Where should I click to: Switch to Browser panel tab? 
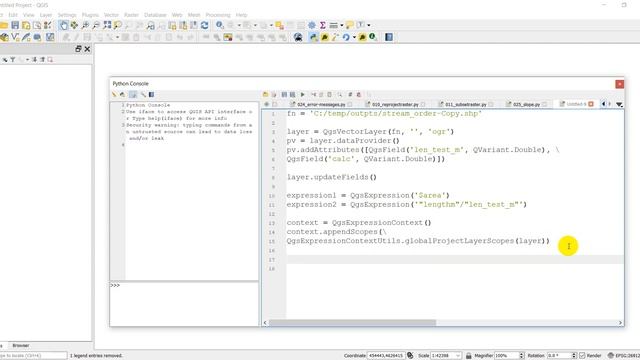(x=20, y=346)
